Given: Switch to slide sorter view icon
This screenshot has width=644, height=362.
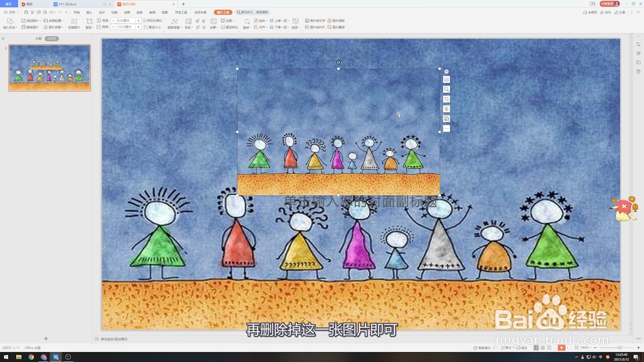Looking at the screenshot, I should click(543, 348).
